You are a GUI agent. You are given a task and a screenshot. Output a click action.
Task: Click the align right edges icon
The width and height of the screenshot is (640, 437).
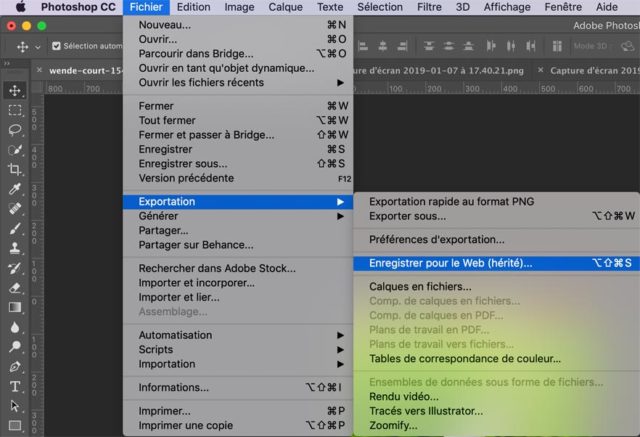[402, 46]
